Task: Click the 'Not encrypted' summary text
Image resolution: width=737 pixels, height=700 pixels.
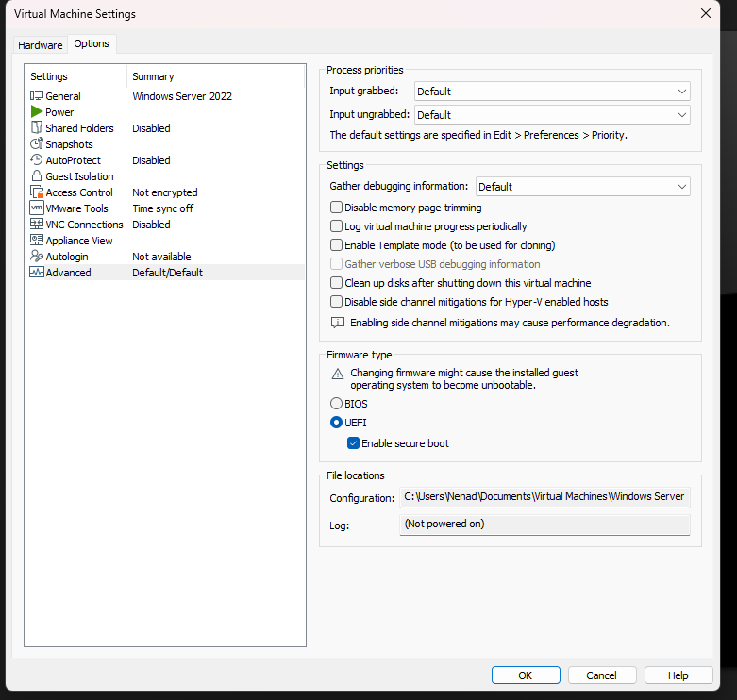Action: tap(164, 192)
